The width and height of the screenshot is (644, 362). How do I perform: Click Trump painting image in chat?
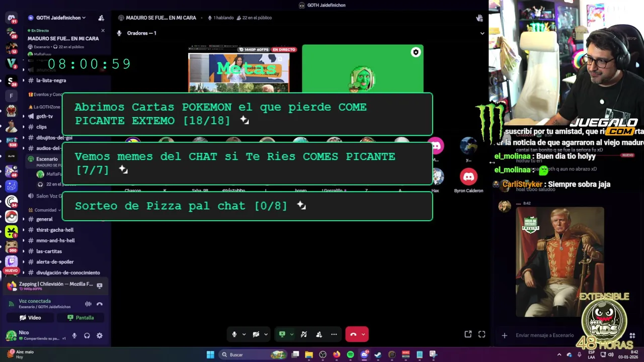click(x=560, y=262)
